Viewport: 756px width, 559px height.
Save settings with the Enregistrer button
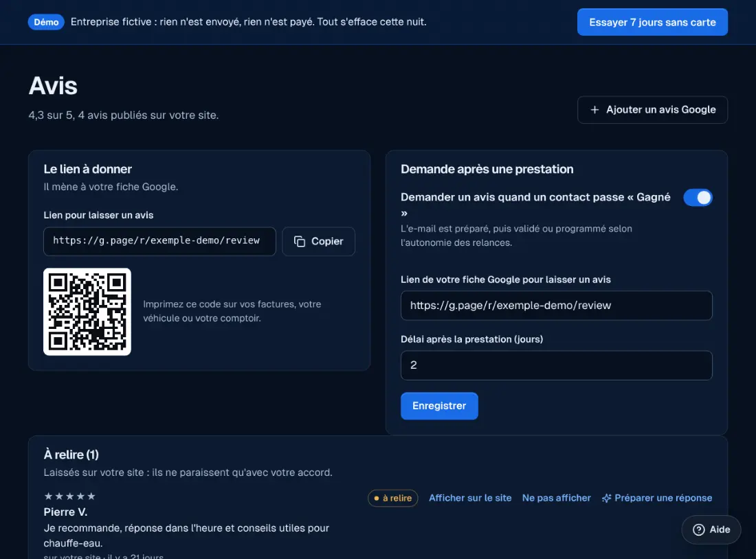[439, 406]
